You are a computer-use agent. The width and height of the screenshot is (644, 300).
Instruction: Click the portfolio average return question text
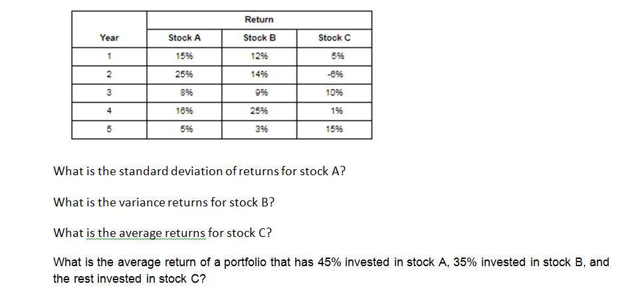pyautogui.click(x=330, y=270)
